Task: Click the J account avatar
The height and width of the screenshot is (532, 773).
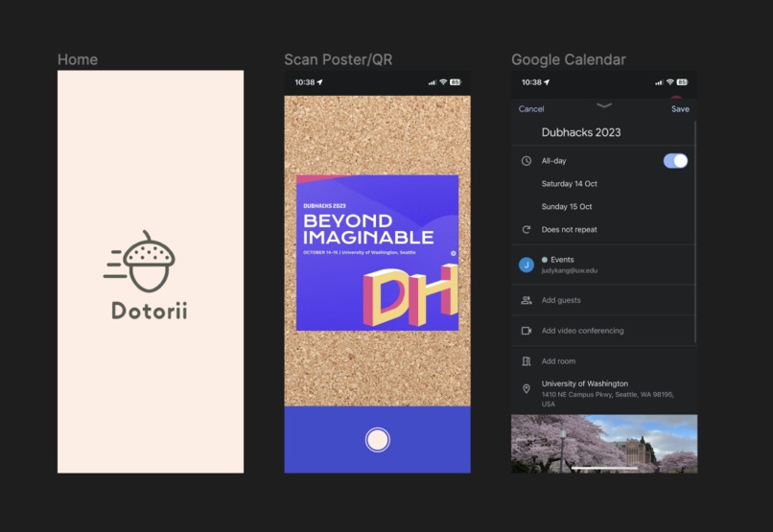Action: click(526, 265)
